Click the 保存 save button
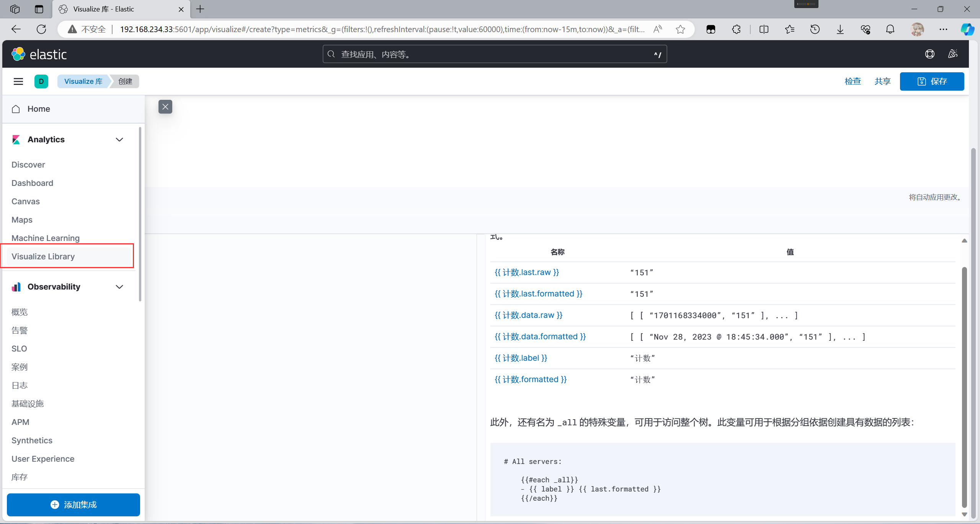Screen dimensions: 980x524 [932, 81]
